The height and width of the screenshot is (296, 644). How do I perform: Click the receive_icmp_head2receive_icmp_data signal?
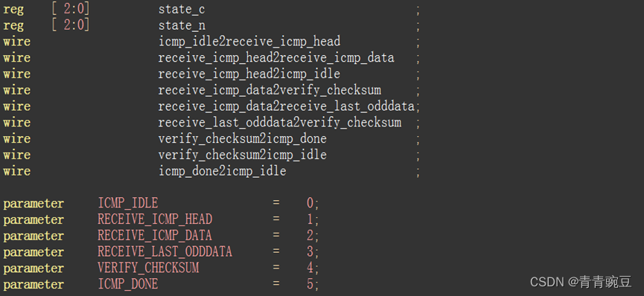click(276, 58)
